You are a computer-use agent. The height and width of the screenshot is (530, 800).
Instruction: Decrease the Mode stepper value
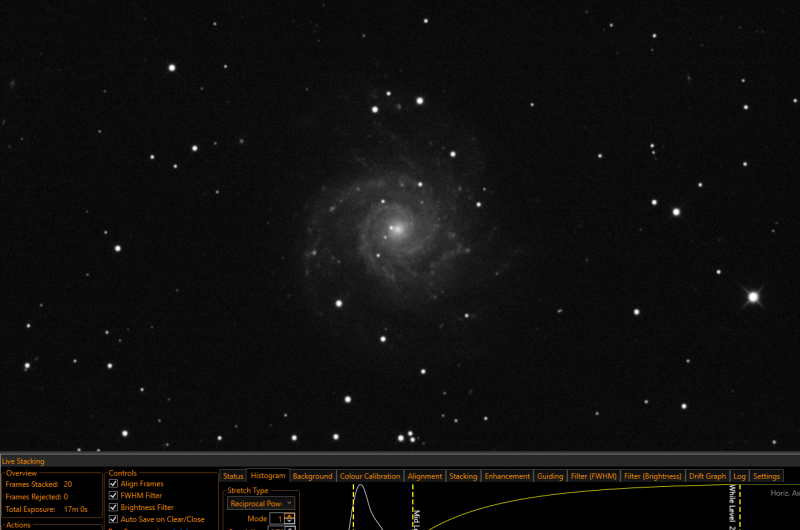(x=290, y=521)
